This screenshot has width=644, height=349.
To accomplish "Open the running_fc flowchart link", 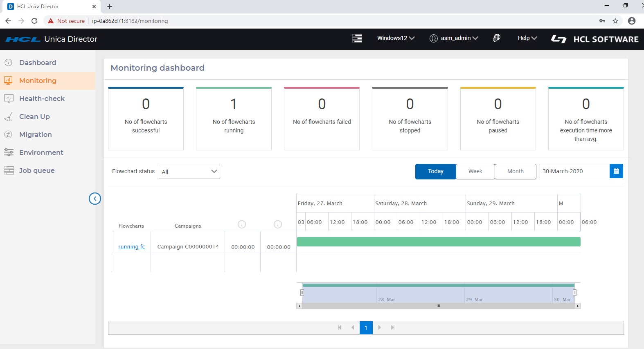I will tap(131, 246).
